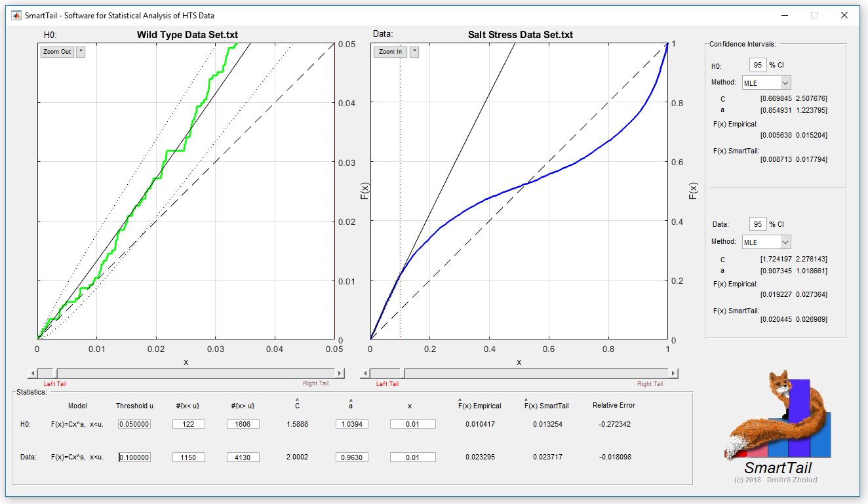Click H0 SmartTail interval [0.008713 0.017794]
This screenshot has width=868, height=504.
coord(793,159)
